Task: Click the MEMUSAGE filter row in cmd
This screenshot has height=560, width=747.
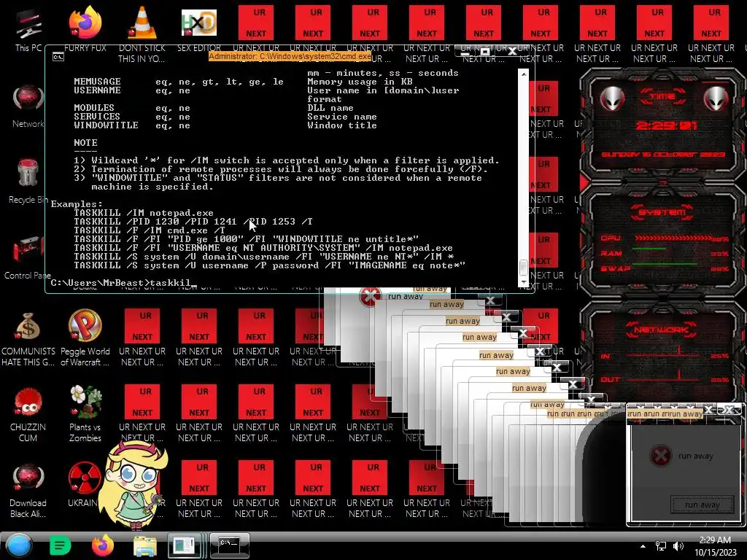Action: coord(243,82)
